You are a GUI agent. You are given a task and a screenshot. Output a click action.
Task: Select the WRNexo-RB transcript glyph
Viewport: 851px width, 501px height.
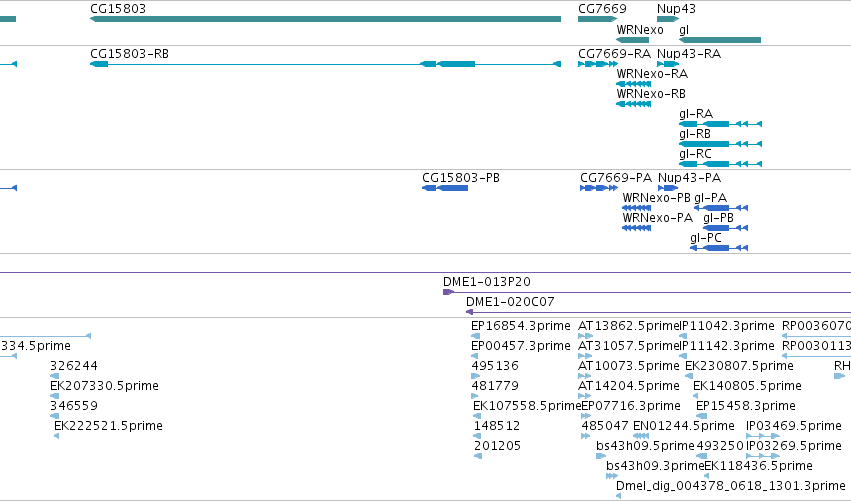(633, 104)
